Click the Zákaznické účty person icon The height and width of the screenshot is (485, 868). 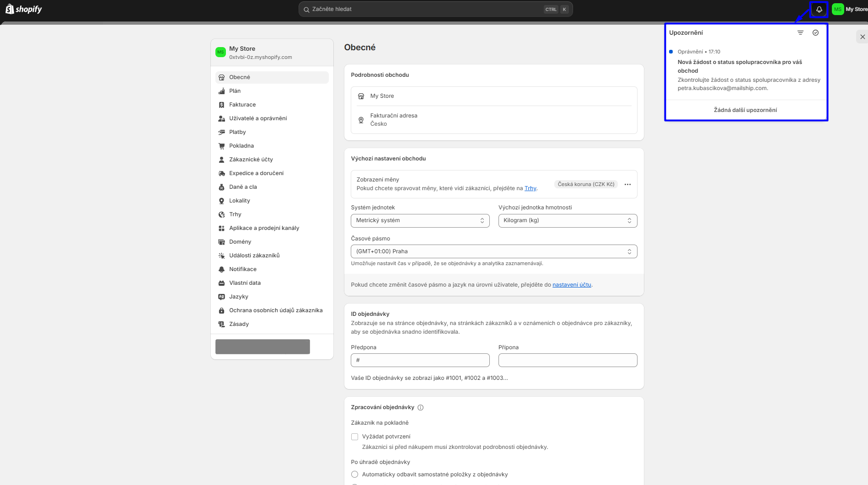tap(222, 160)
